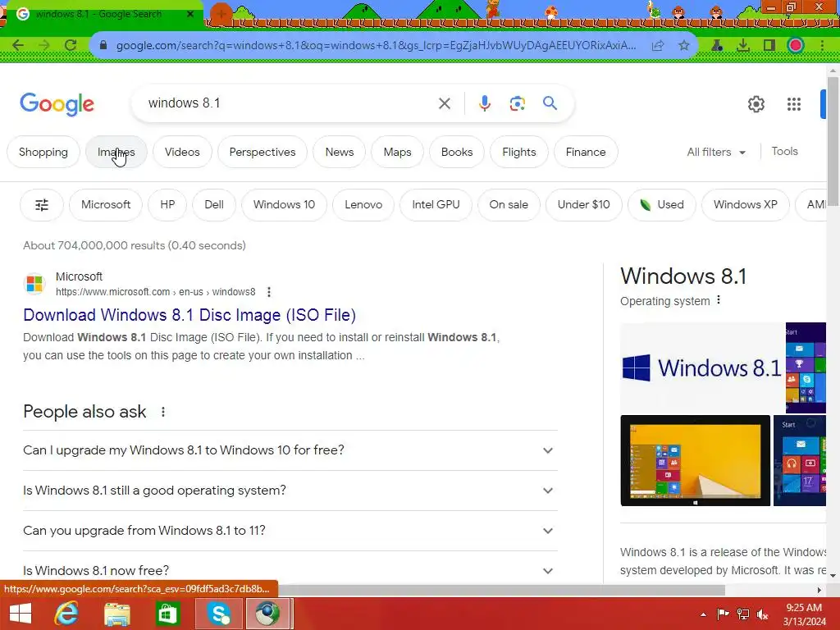Open search Tools

[784, 152]
